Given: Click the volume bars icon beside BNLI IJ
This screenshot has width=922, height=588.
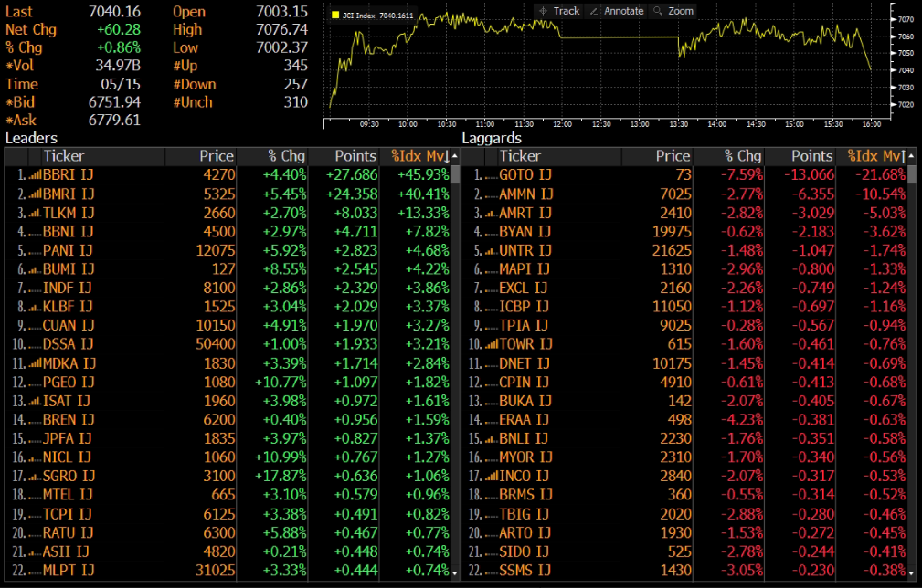Looking at the screenshot, I should [x=492, y=438].
